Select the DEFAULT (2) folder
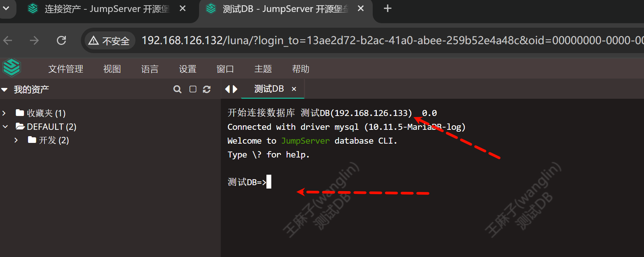Screen dimensions: 644x257 point(46,127)
